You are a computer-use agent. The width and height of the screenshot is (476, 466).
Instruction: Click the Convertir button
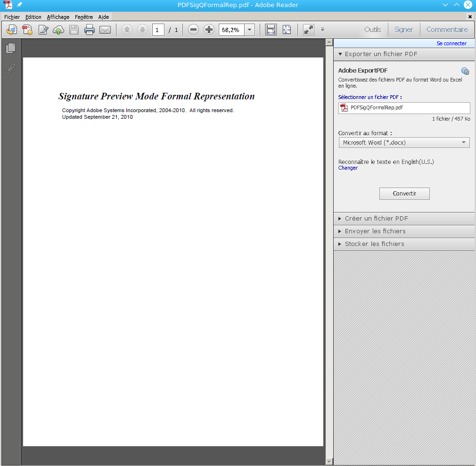pos(404,194)
